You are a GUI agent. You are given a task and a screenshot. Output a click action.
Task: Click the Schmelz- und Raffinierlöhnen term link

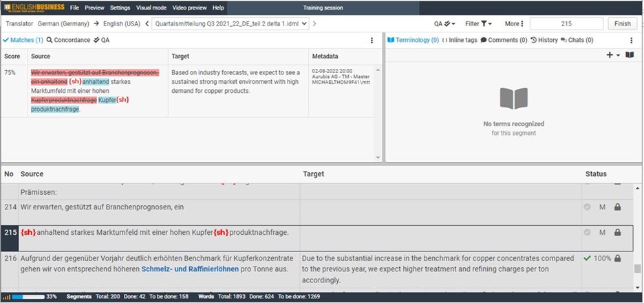(x=190, y=269)
